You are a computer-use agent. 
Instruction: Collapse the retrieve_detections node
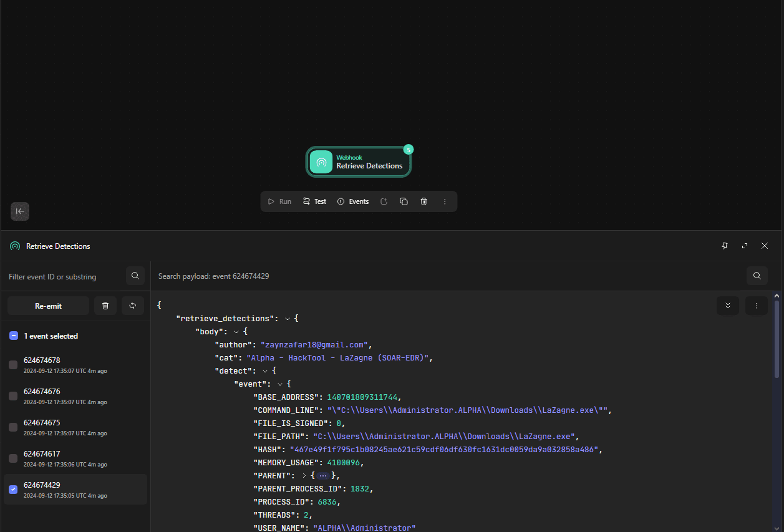pyautogui.click(x=287, y=318)
